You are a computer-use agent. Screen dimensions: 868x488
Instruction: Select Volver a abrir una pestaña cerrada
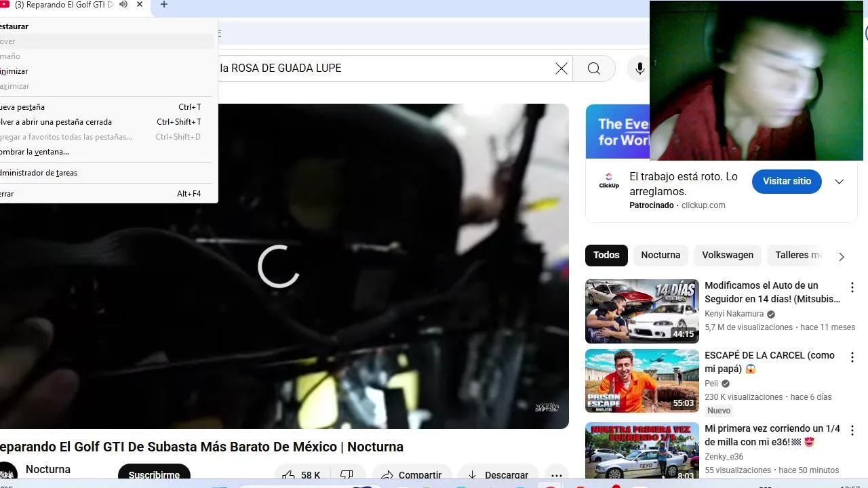pyautogui.click(x=107, y=122)
